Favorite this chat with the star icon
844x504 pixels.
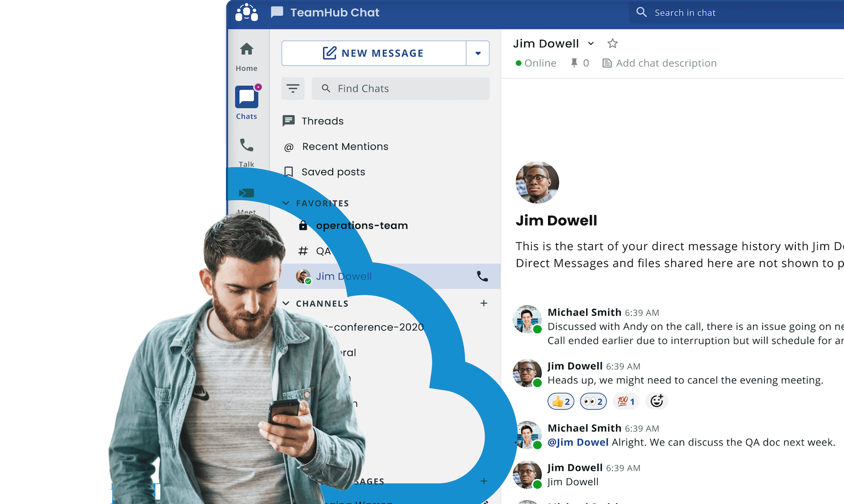tap(613, 43)
